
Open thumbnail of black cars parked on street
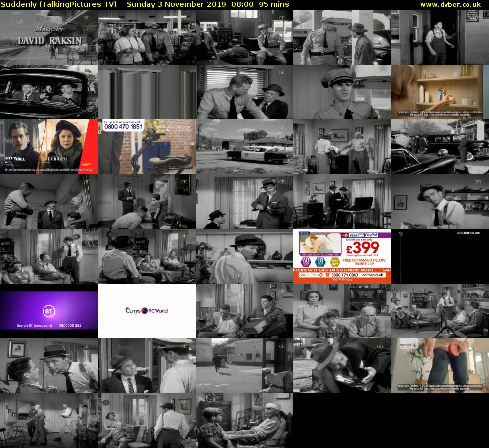pyautogui.click(x=440, y=147)
